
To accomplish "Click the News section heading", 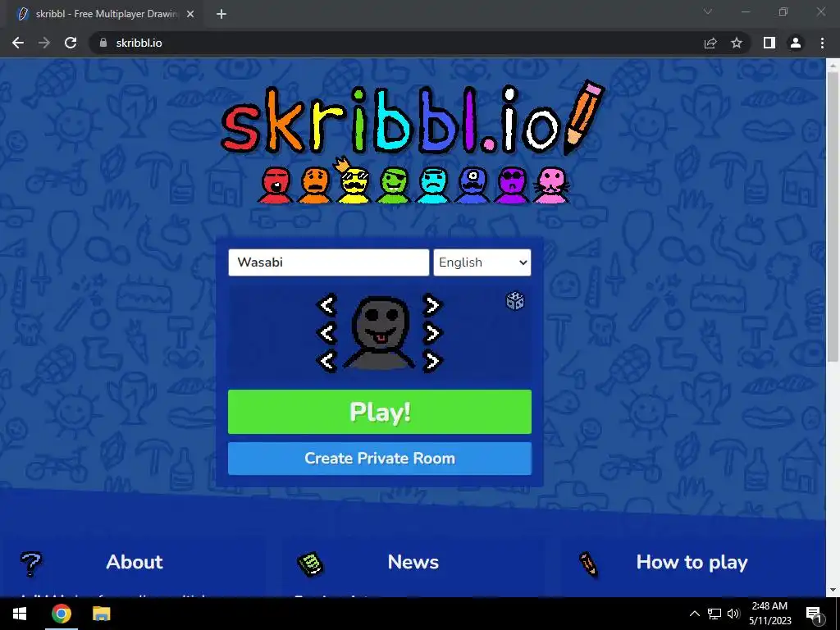I will click(413, 562).
